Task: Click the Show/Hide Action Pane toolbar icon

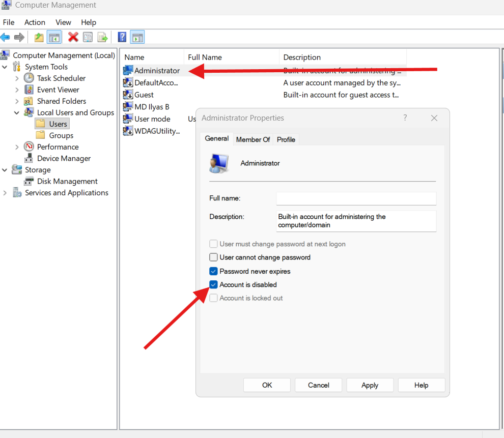Action: tap(137, 37)
